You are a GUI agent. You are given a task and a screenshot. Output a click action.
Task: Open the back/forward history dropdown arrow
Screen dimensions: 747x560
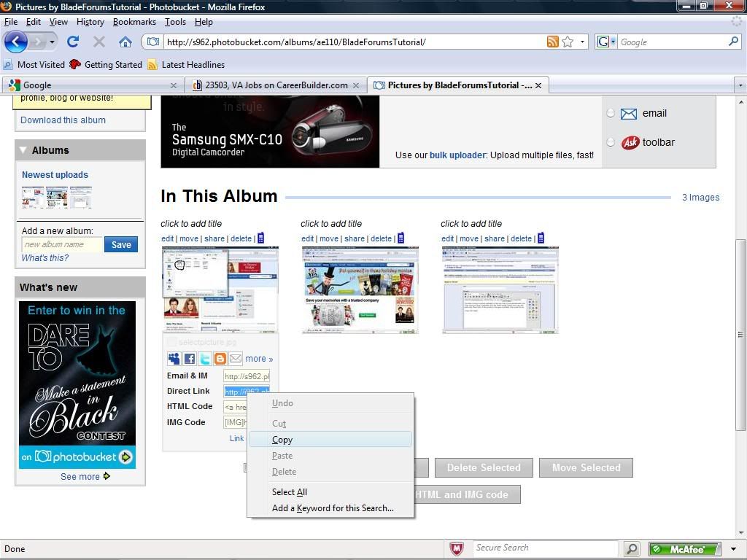coord(52,42)
